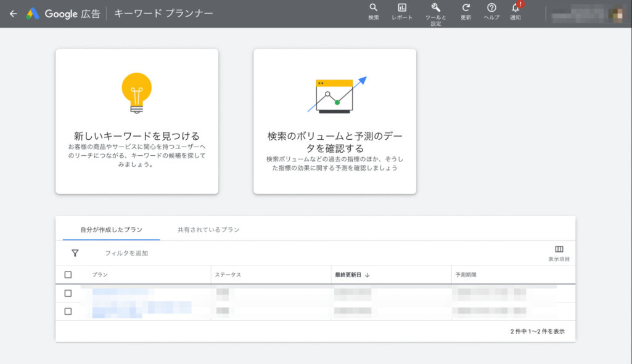The image size is (632, 364).
Task: Open the notifications bell icon
Action: coord(515,9)
